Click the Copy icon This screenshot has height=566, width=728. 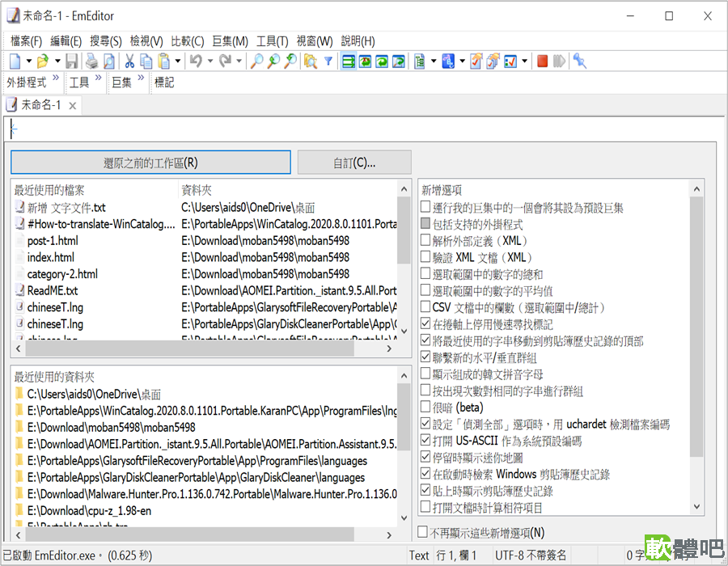click(146, 61)
